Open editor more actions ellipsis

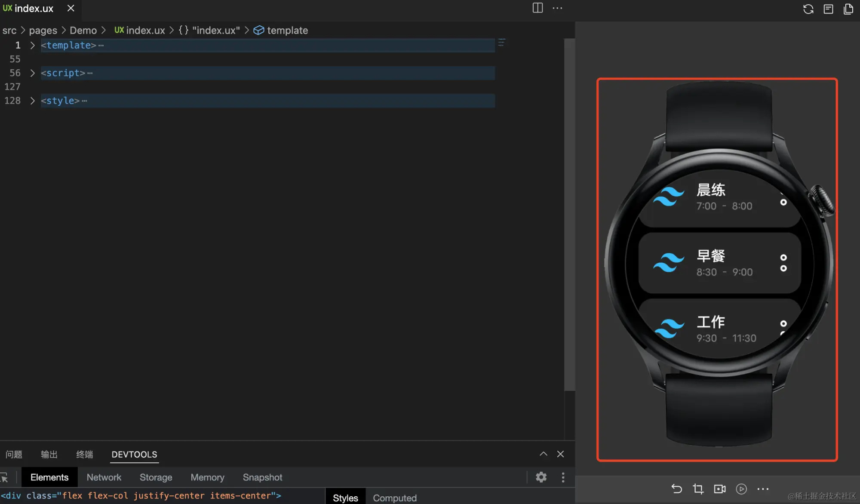point(557,8)
